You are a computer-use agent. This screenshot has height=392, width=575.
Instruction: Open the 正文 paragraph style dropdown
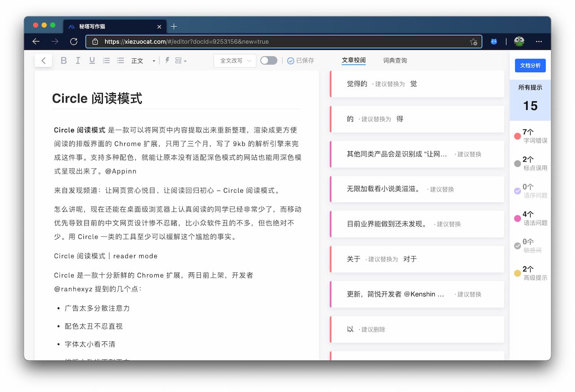click(143, 61)
